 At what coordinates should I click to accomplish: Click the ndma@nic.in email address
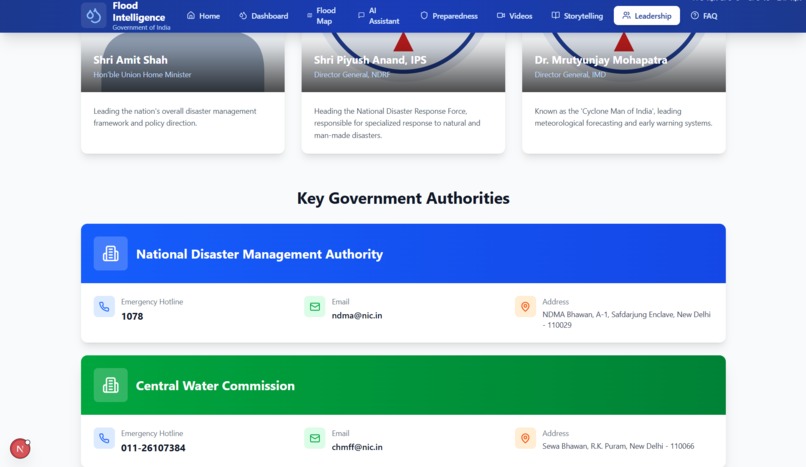point(357,315)
